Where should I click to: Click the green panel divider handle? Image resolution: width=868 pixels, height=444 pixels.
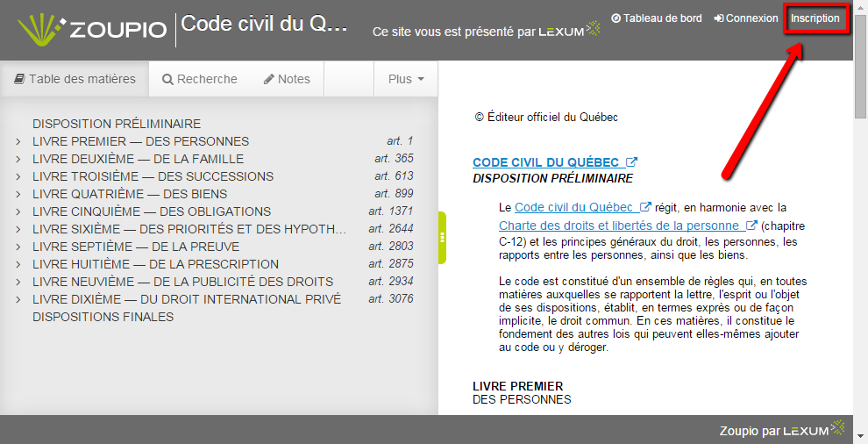[x=442, y=237]
